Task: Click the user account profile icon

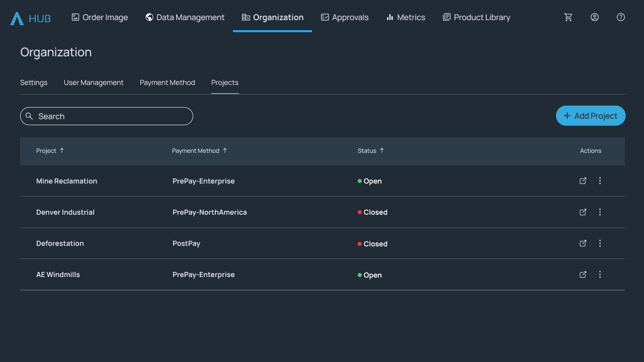Action: click(595, 17)
